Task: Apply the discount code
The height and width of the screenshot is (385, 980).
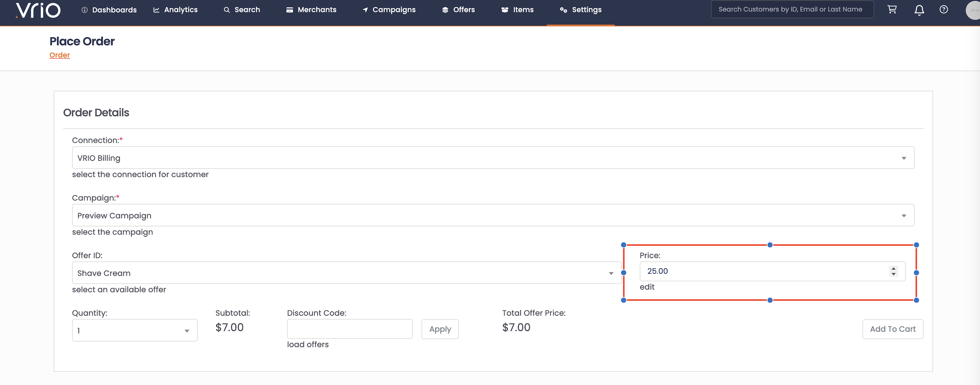Action: [440, 329]
